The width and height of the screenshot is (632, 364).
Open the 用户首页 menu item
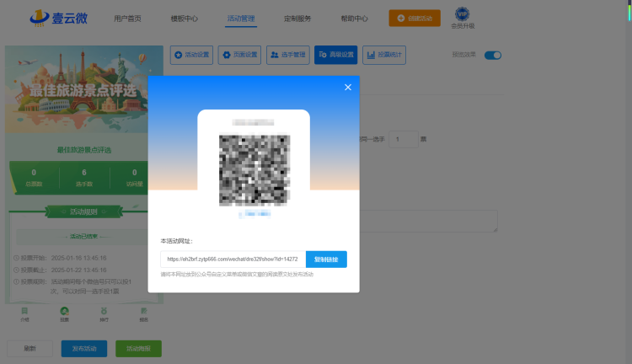click(x=127, y=19)
